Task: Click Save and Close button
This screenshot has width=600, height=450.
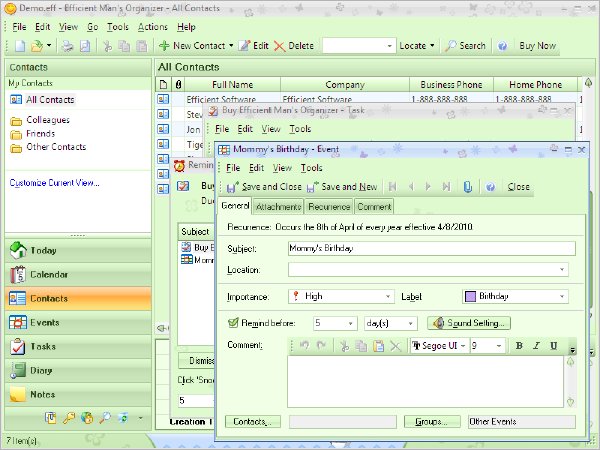Action: click(264, 187)
